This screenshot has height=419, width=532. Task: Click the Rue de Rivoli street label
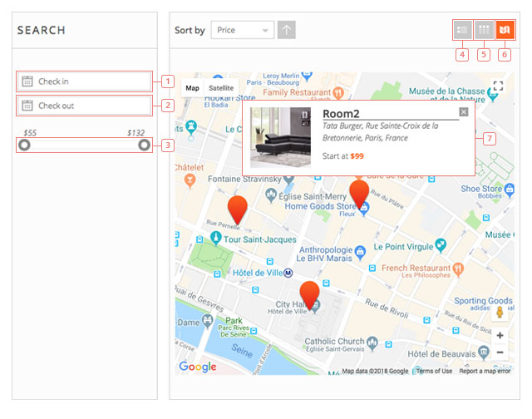tap(387, 308)
